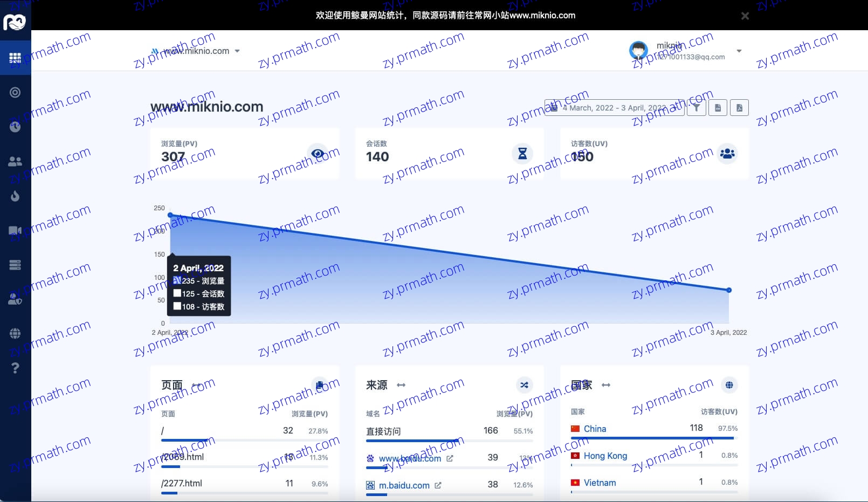Export report using the PDF icon
Image resolution: width=868 pixels, height=502 pixels.
(x=739, y=107)
